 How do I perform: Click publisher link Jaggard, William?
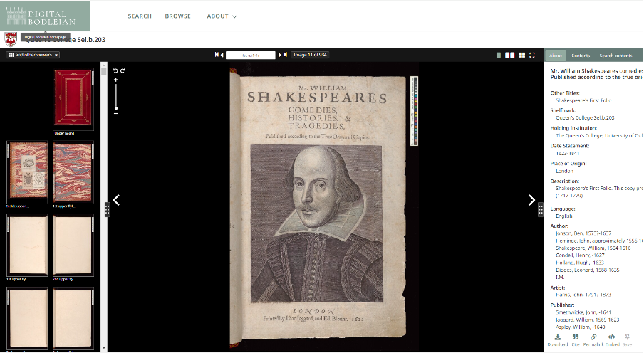point(587,320)
